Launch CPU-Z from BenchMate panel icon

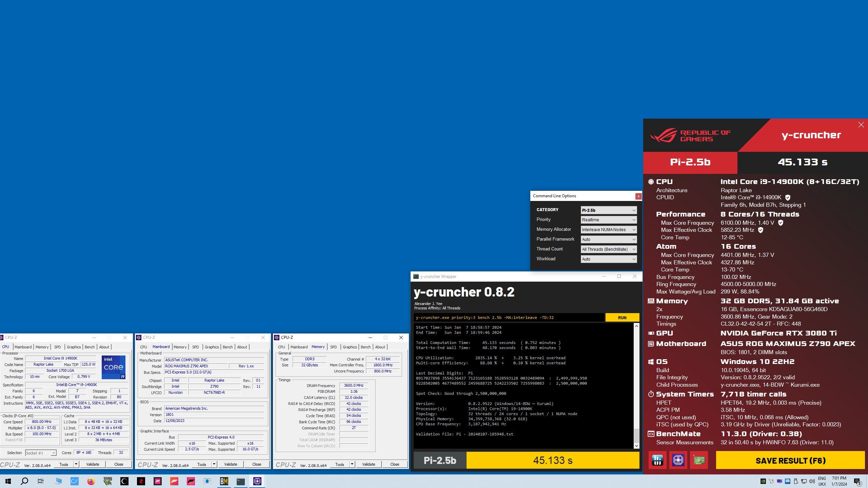678,460
